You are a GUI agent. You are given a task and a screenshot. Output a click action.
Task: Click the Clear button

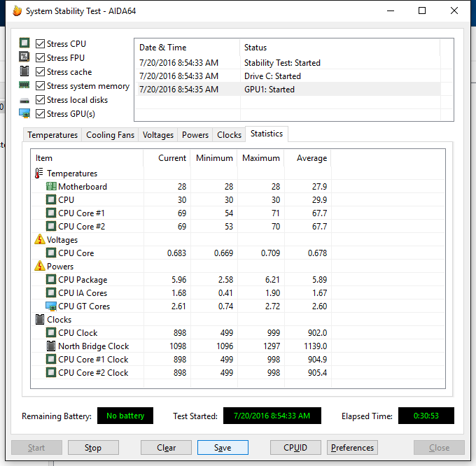[x=166, y=448]
